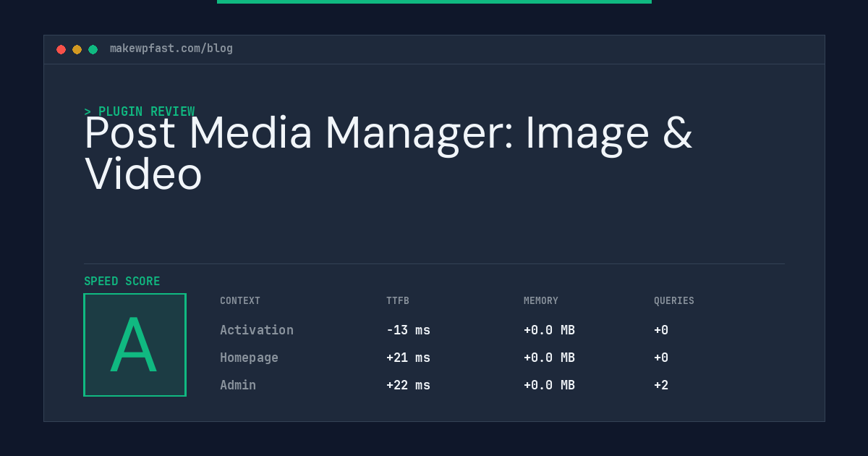868x456 pixels.
Task: Click the '-13 ms' TTFB value
Action: pyautogui.click(x=408, y=330)
